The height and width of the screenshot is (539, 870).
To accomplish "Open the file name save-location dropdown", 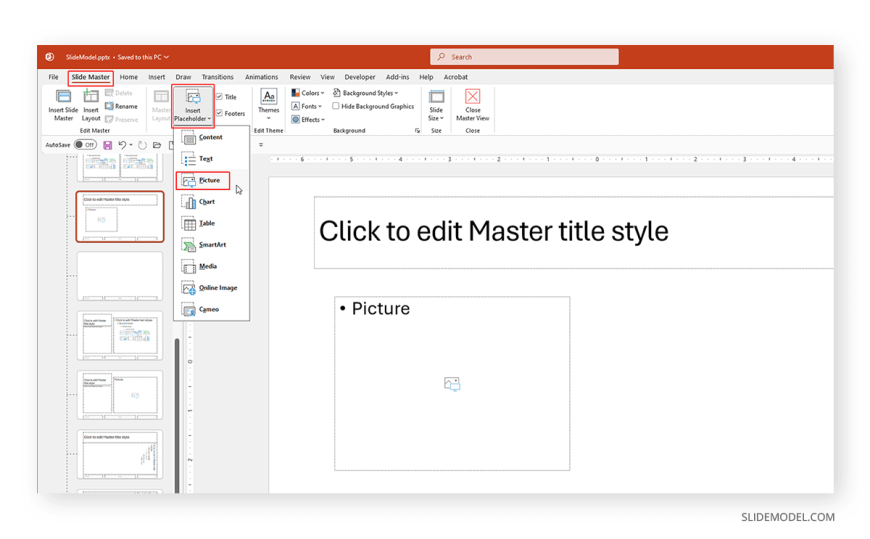I will pyautogui.click(x=166, y=57).
